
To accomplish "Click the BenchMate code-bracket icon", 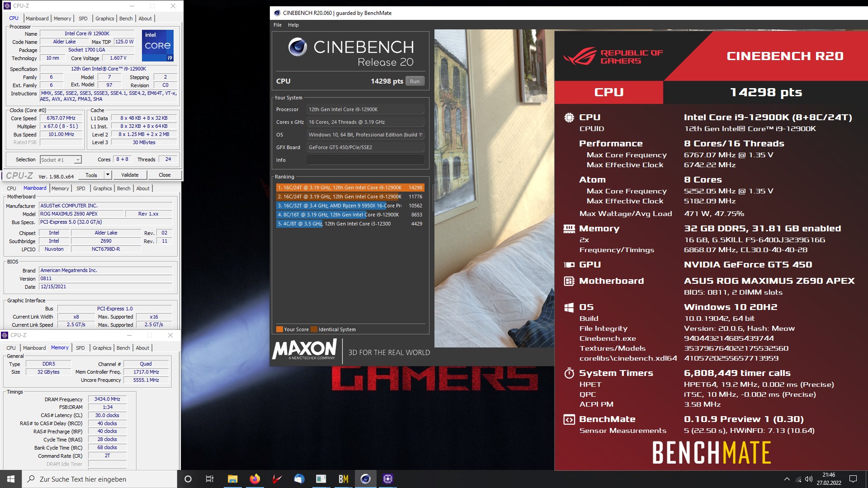I will click(x=569, y=419).
